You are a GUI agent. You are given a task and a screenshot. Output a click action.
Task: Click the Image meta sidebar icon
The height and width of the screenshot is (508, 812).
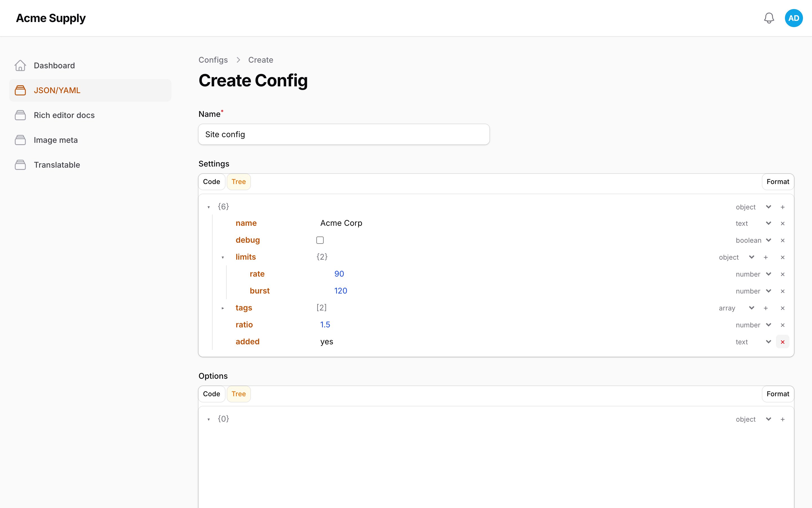20,140
